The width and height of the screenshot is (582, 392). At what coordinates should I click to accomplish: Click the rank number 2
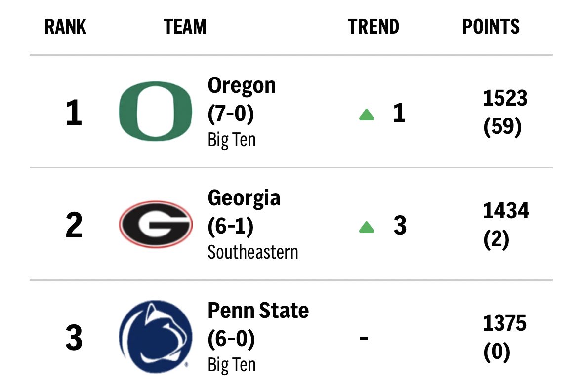(74, 225)
